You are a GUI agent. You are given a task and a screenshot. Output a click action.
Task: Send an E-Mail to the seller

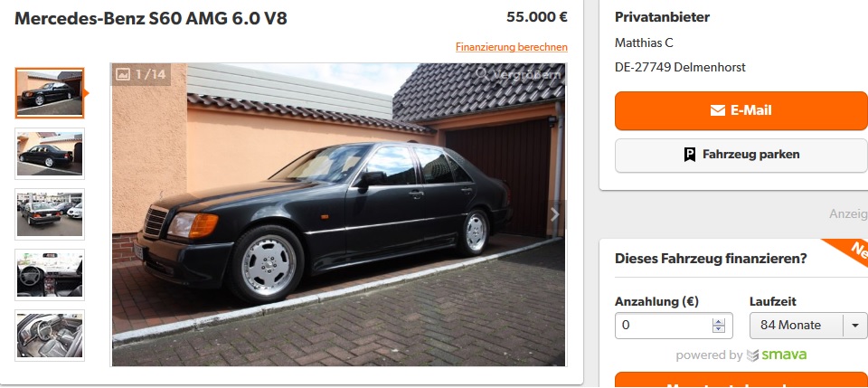[x=741, y=110]
